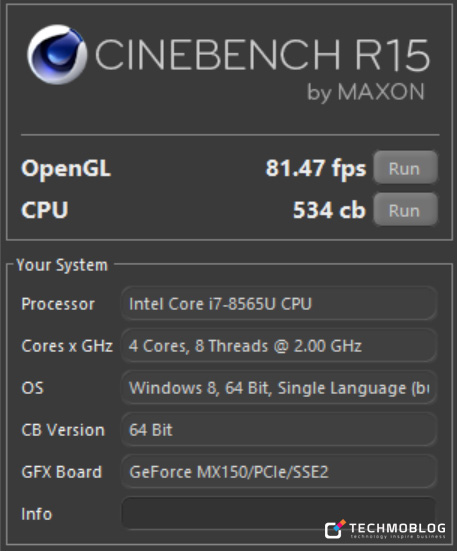Viewport: 457px width, 551px height.
Task: Click the 81.47 fps OpenGL score
Action: 316,169
